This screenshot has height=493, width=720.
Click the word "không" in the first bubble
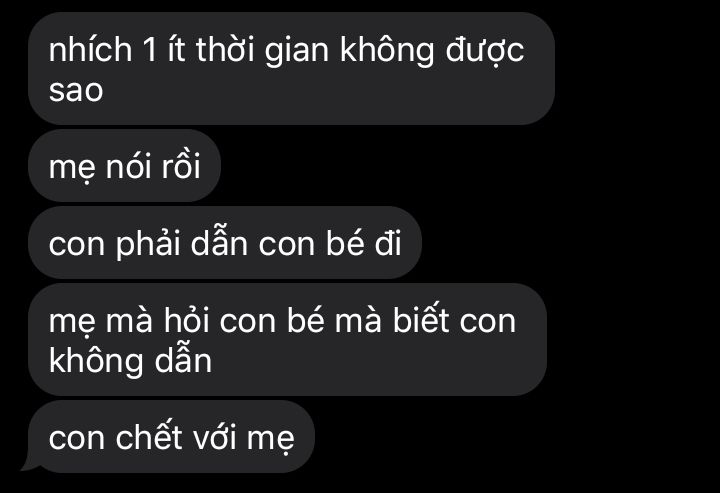(387, 50)
